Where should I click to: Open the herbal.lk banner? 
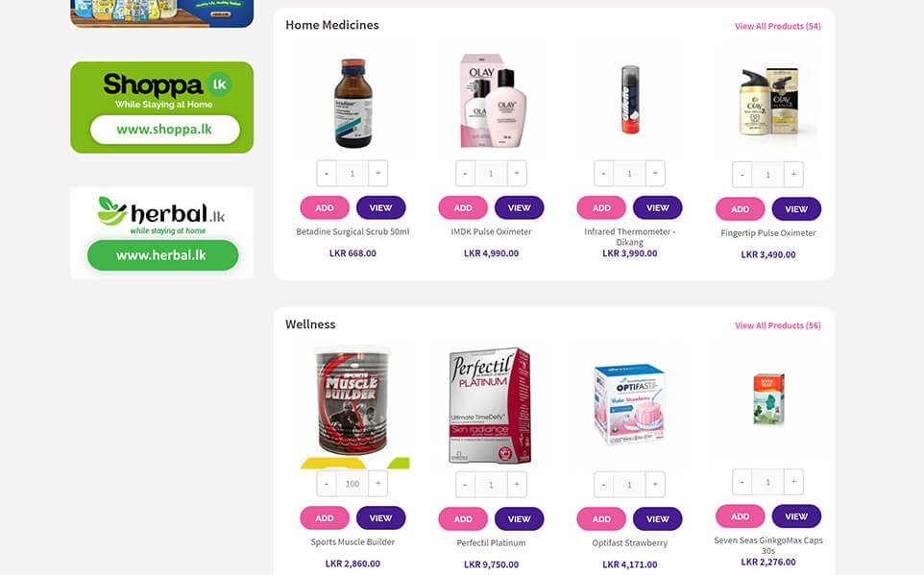[162, 232]
